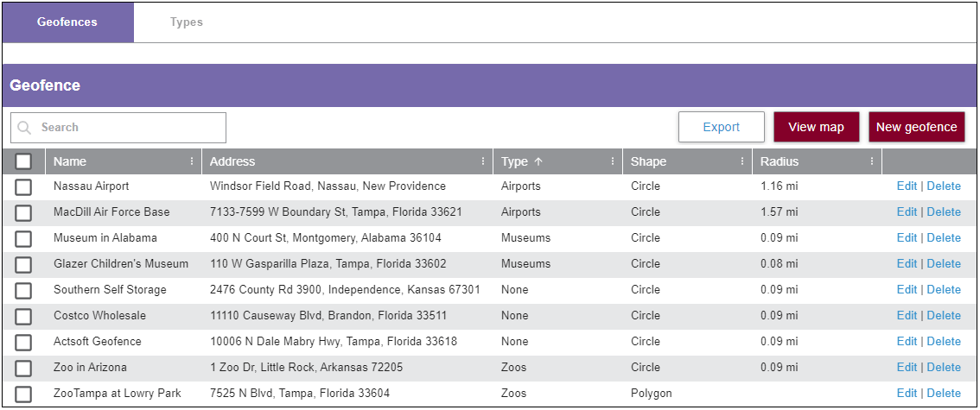The height and width of the screenshot is (410, 980).
Task: Focus the Search input field
Action: pyautogui.click(x=130, y=128)
